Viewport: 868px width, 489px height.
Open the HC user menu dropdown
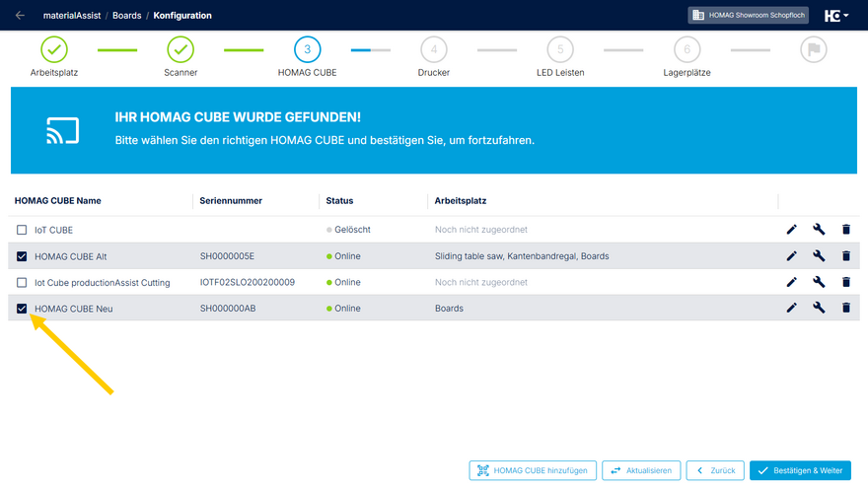tap(835, 16)
